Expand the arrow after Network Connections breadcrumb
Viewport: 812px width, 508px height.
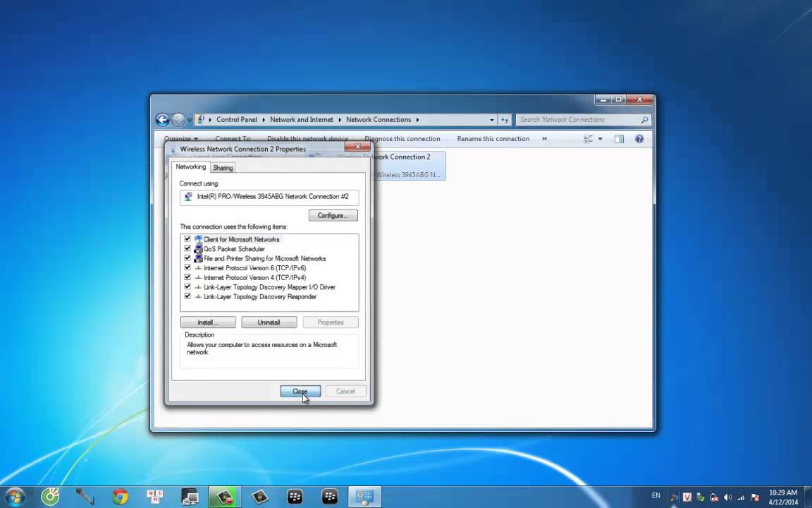point(417,120)
